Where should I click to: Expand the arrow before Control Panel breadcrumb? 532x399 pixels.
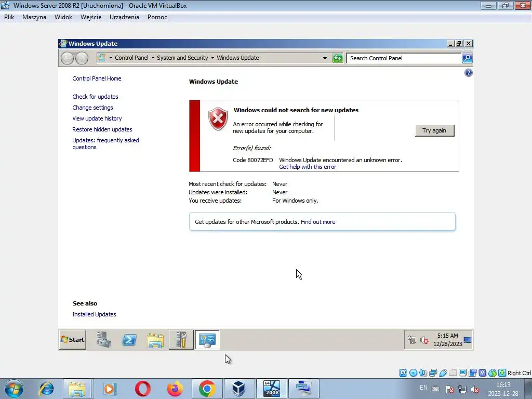[111, 58]
